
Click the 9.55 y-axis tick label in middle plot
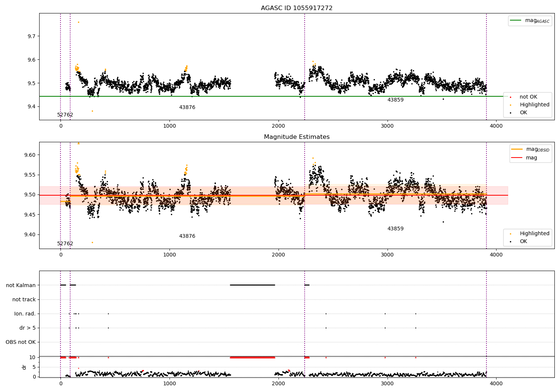click(x=30, y=175)
